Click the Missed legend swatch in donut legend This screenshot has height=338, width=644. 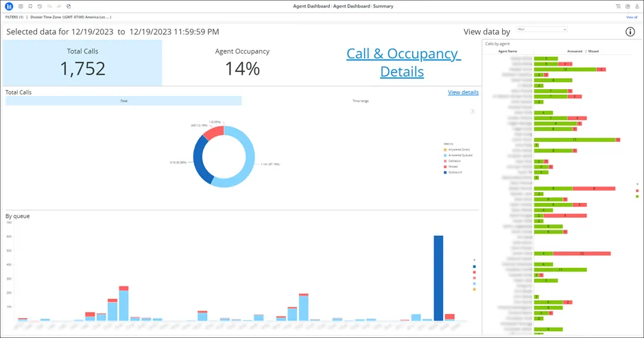tap(445, 167)
